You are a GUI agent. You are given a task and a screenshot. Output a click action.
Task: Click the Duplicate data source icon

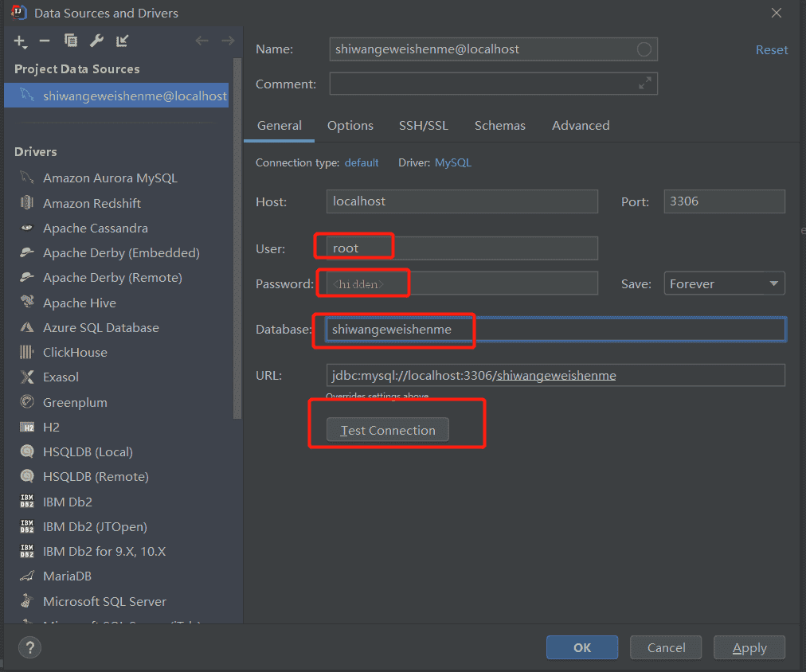pos(70,40)
